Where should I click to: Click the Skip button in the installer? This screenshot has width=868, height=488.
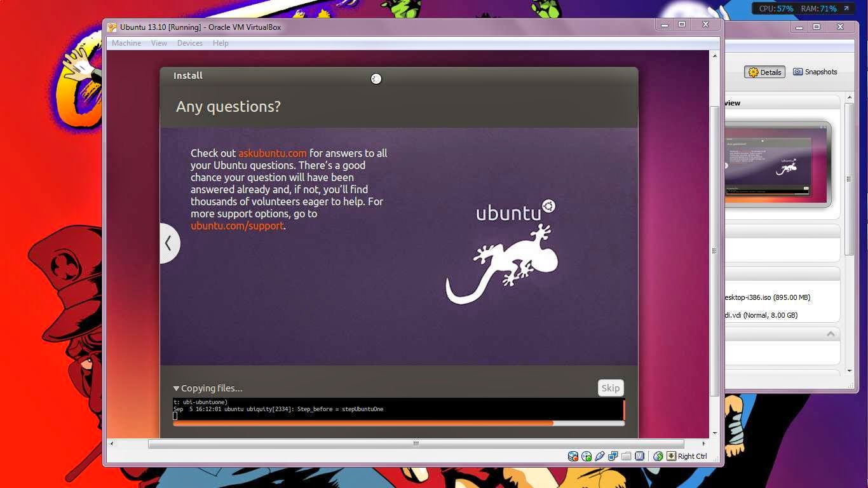coord(611,388)
